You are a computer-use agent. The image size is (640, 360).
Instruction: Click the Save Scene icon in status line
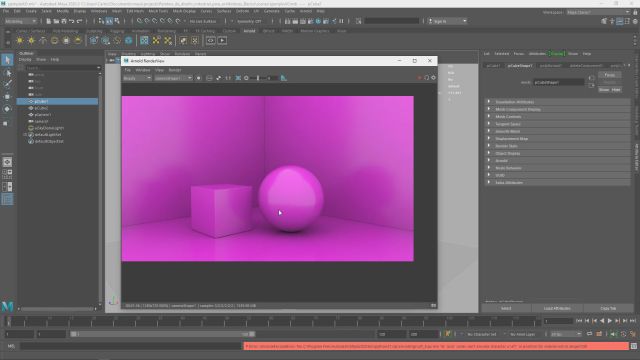[x=64, y=21]
